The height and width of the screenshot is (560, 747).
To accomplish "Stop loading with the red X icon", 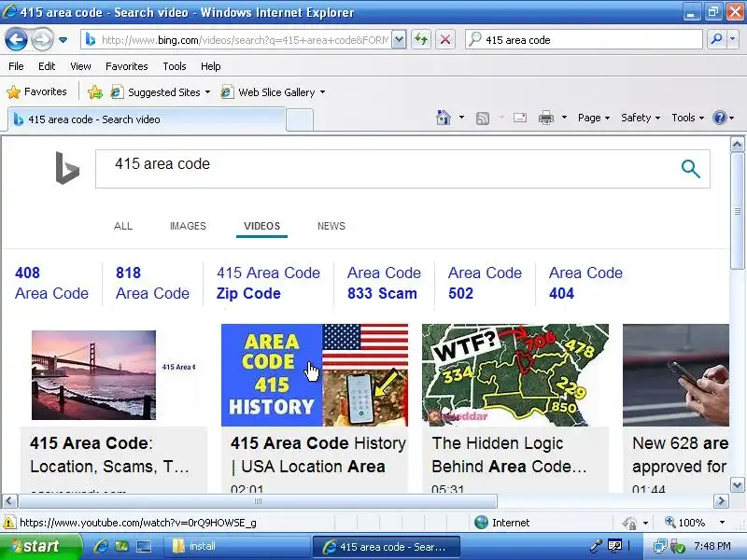I will click(x=445, y=39).
